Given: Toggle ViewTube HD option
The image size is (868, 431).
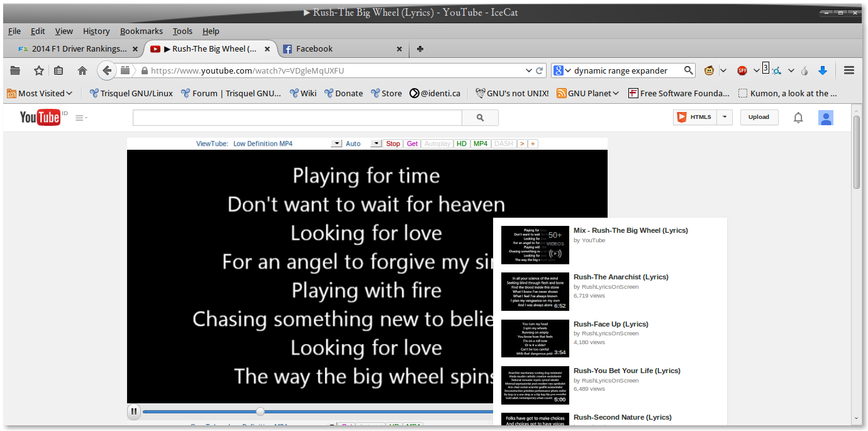Looking at the screenshot, I should (462, 143).
